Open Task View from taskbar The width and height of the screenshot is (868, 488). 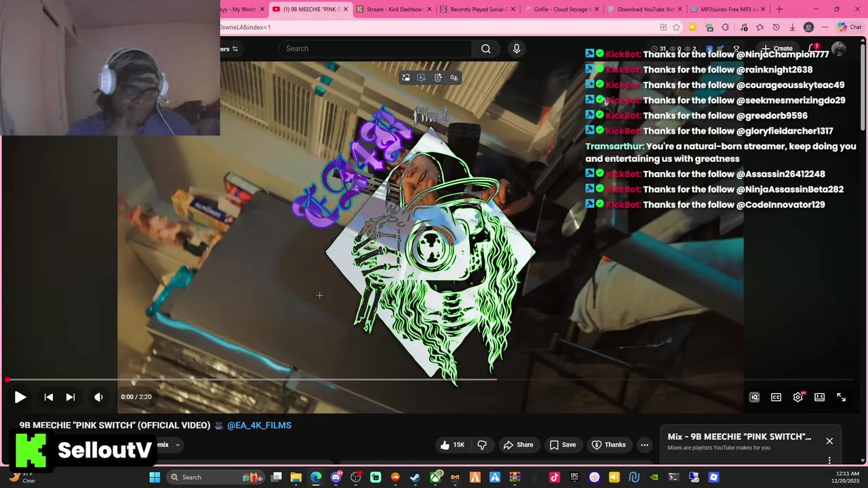pyautogui.click(x=276, y=477)
